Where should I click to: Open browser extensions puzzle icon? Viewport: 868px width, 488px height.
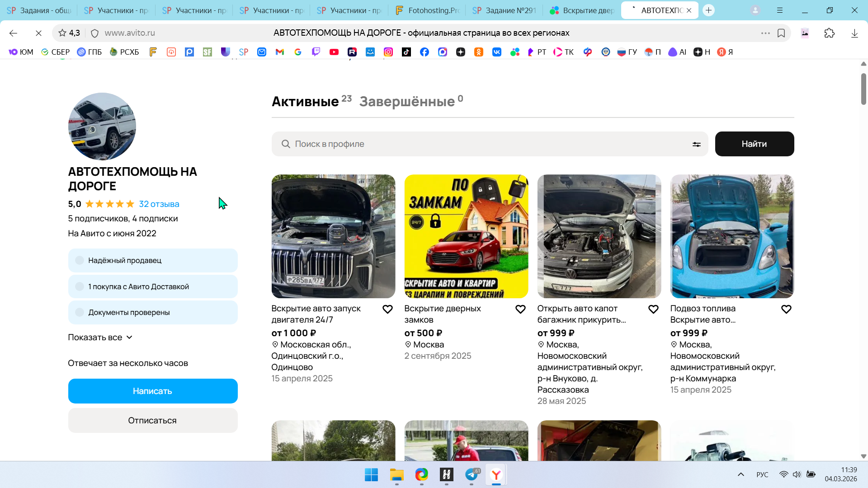point(829,33)
